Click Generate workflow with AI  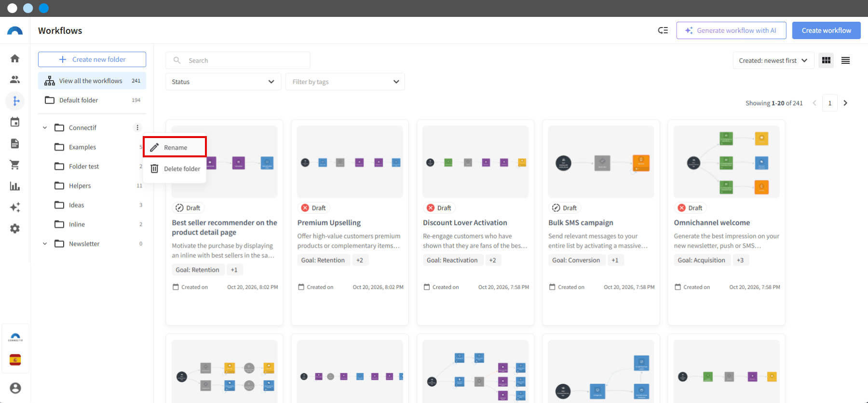731,30
